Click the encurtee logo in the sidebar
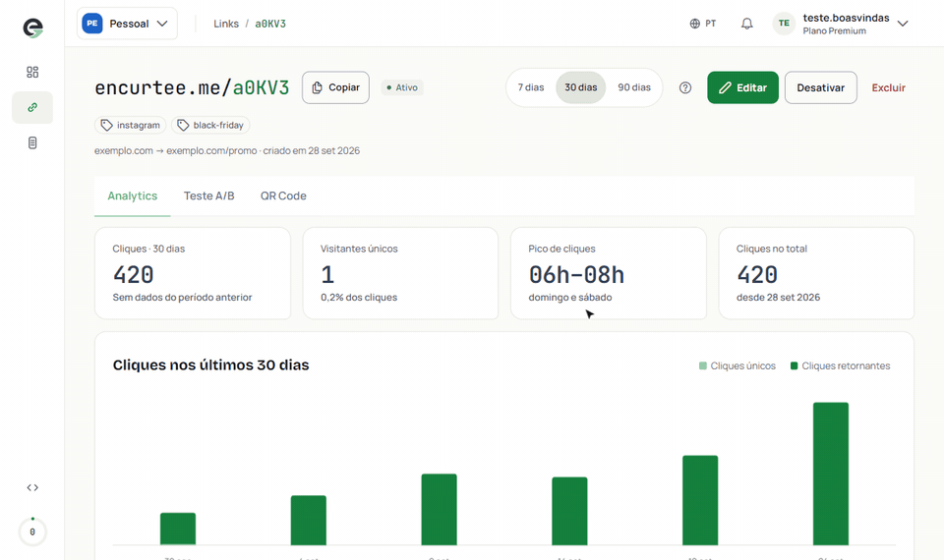The height and width of the screenshot is (560, 944). [32, 28]
